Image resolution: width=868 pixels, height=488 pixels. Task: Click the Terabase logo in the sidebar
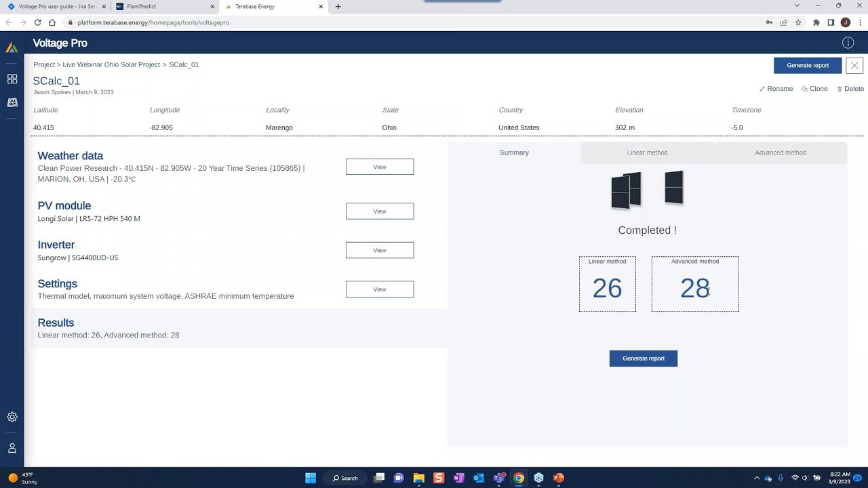[x=12, y=47]
